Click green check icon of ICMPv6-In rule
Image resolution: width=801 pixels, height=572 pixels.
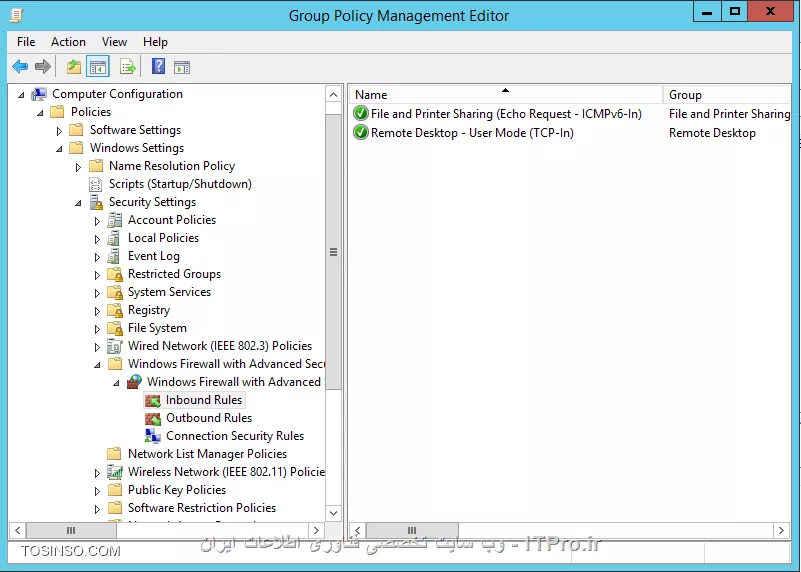click(361, 113)
